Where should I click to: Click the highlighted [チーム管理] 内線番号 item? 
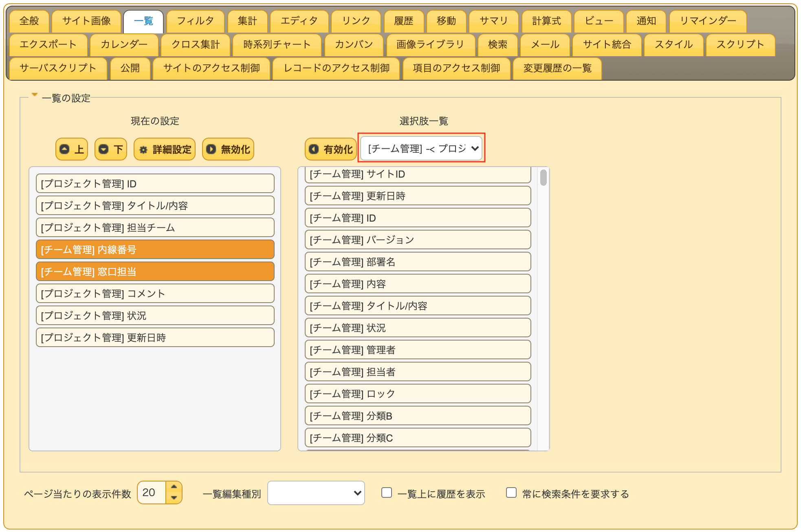[155, 250]
